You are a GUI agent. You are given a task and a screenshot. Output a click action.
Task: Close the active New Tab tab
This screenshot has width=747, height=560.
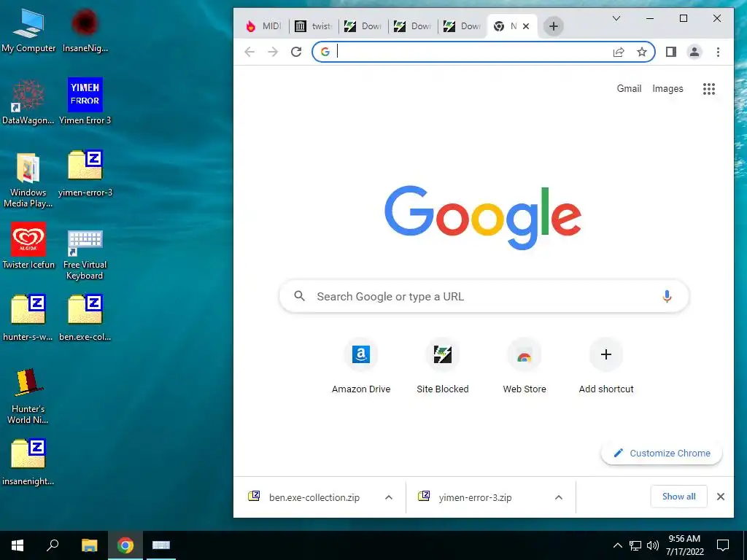[526, 26]
